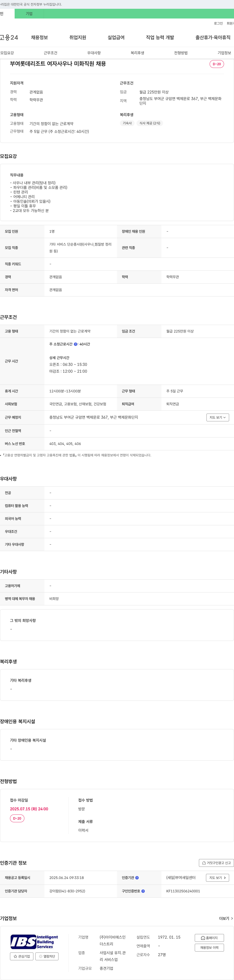Screen dimensions: 234x980
Task: Open the 직업 능력 개발 menu
Action: coord(160,37)
